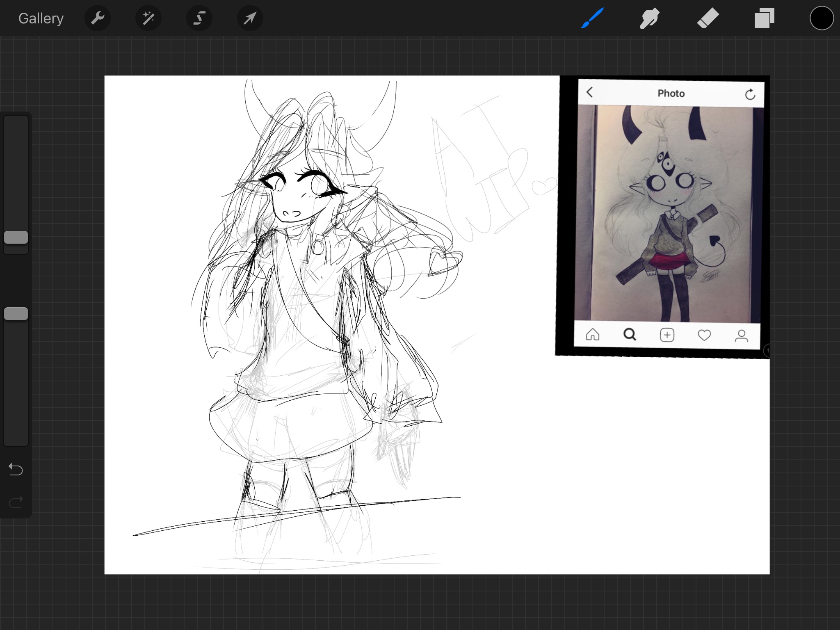The image size is (840, 630).
Task: Open the Adjustments magic wand menu
Action: (148, 18)
